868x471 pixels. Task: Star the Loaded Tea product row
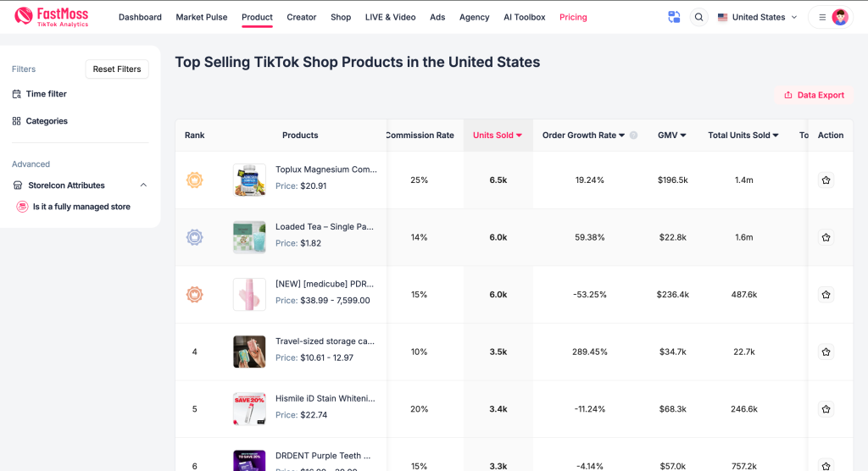[826, 237]
